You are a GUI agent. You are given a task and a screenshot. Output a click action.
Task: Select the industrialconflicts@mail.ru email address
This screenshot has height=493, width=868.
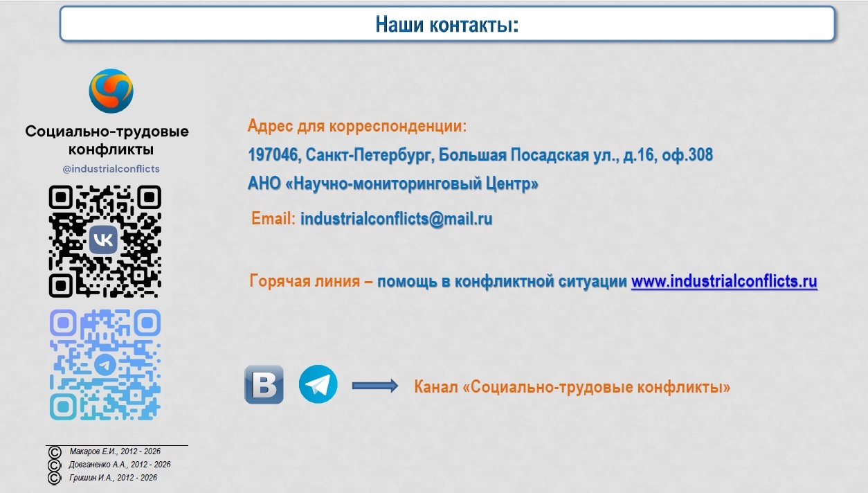397,219
